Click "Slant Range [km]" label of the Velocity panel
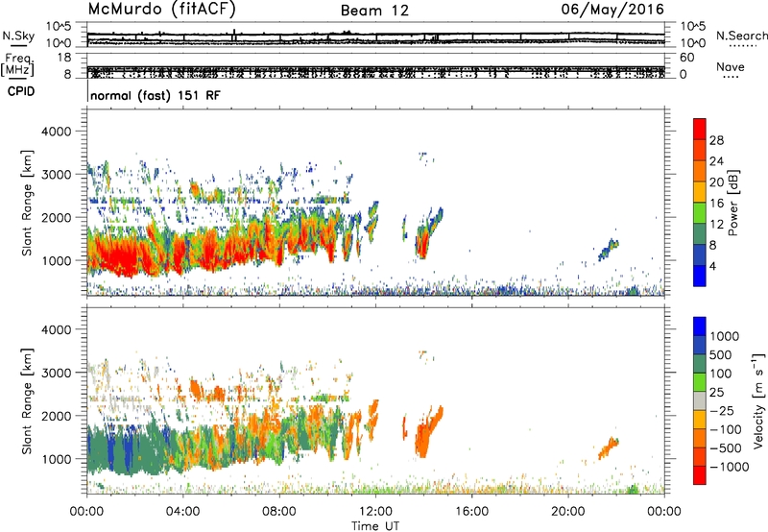This screenshot has height=532, width=768. point(27,401)
